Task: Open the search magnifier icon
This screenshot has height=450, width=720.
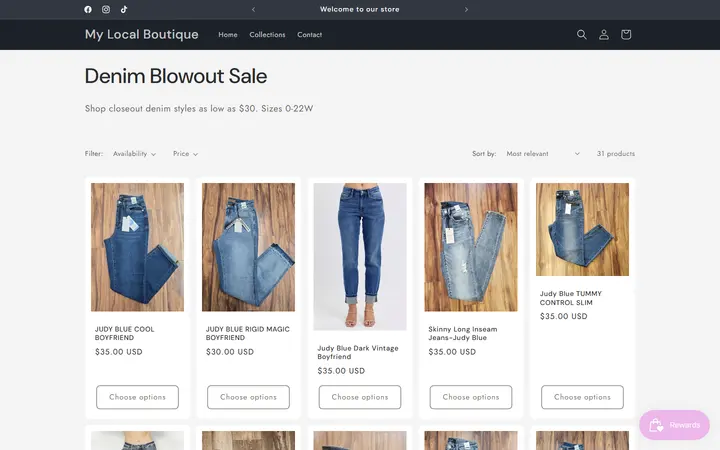Action: click(x=581, y=34)
